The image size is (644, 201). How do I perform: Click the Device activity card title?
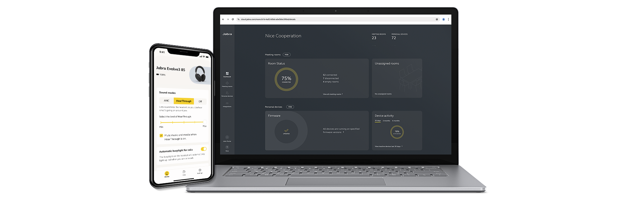click(x=384, y=116)
